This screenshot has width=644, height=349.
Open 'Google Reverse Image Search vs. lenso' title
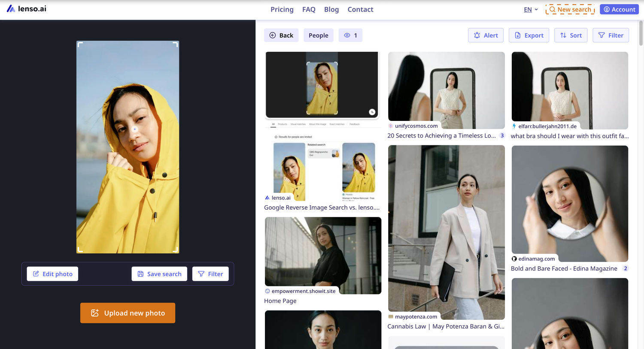[322, 208]
